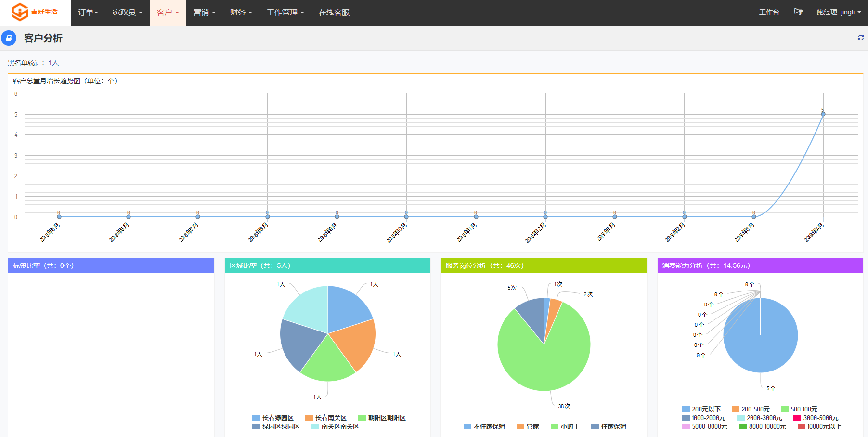Click the peak data point labeled 5
This screenshot has width=868, height=437.
pos(823,114)
